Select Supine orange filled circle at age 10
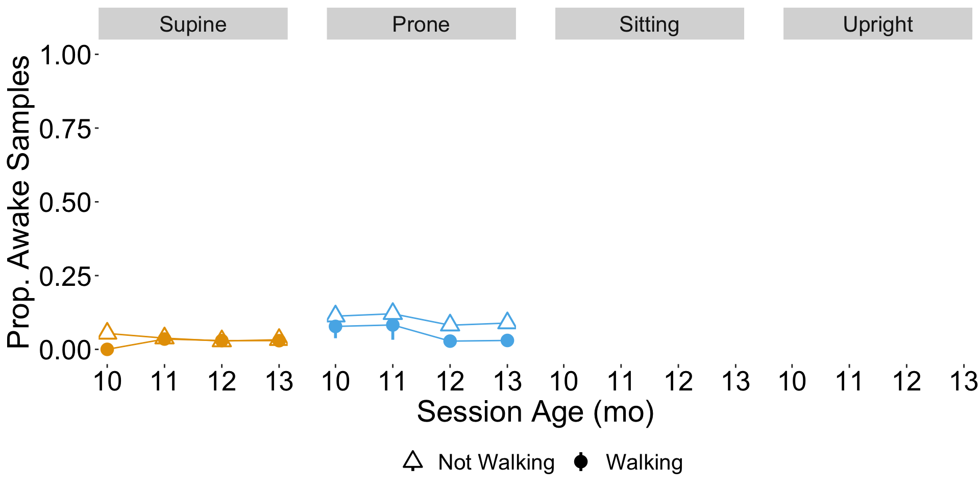This screenshot has height=490, width=980. [x=107, y=350]
